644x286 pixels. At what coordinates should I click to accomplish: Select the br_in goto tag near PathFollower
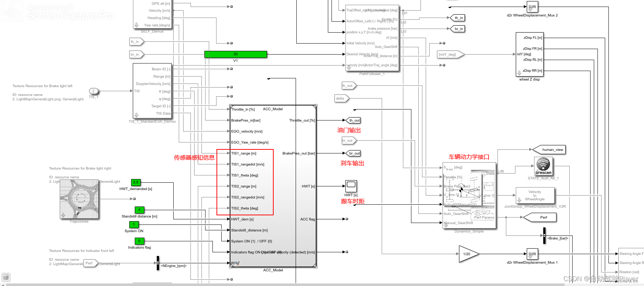point(458,29)
